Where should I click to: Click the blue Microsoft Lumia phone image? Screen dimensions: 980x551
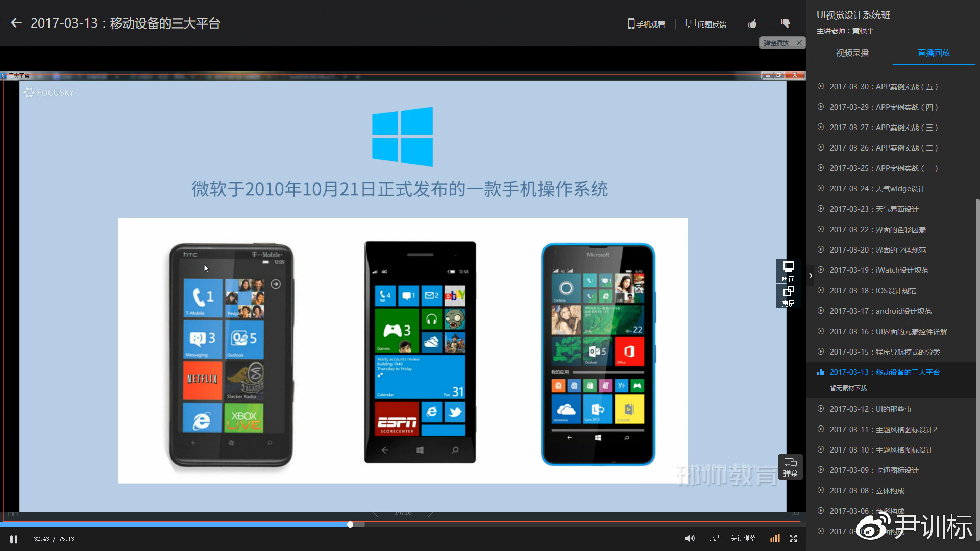tap(598, 355)
